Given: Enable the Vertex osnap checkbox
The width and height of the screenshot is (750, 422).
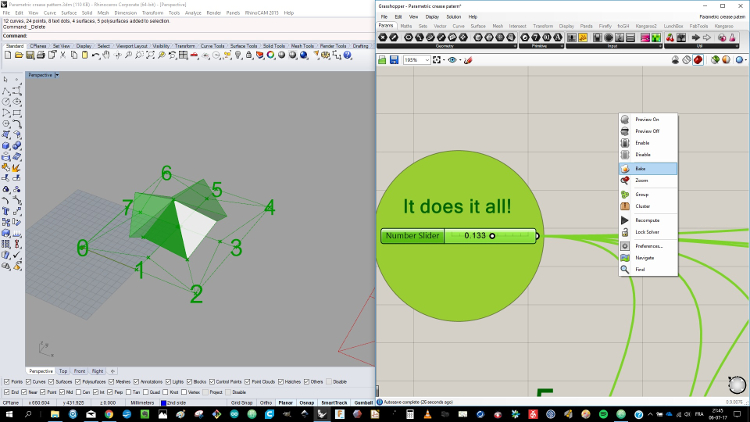Looking at the screenshot, I should point(184,392).
